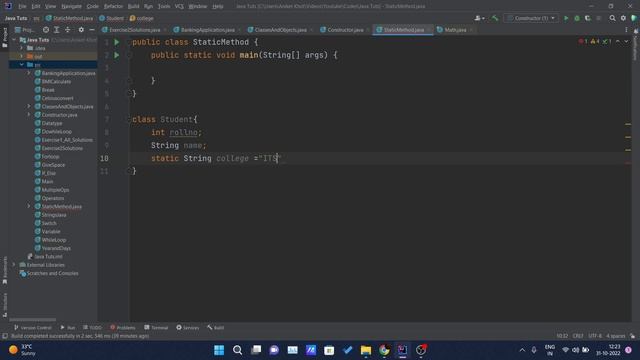Image resolution: width=640 pixels, height=360 pixels.
Task: Click the Select Opened File target icon
Action: (x=46, y=30)
